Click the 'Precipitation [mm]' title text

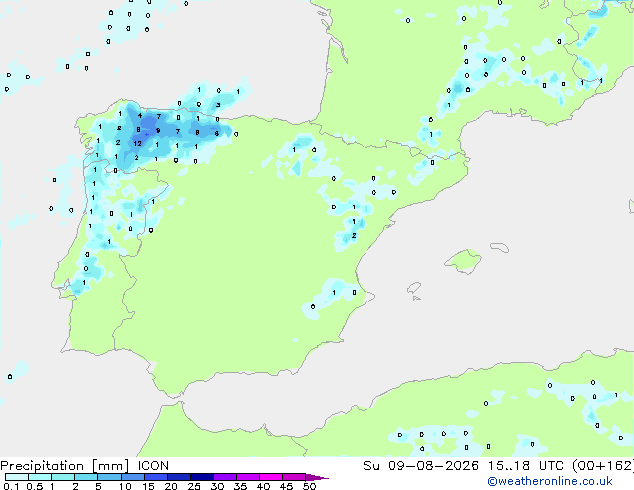[x=64, y=466]
